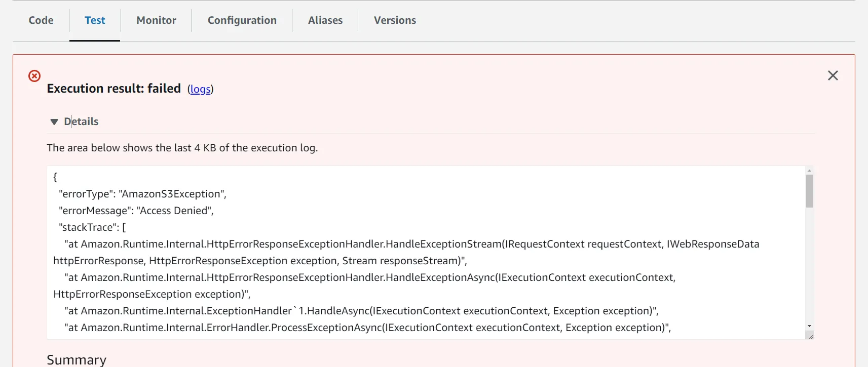Dismiss the execution result banner
This screenshot has height=367, width=868.
pos(833,75)
